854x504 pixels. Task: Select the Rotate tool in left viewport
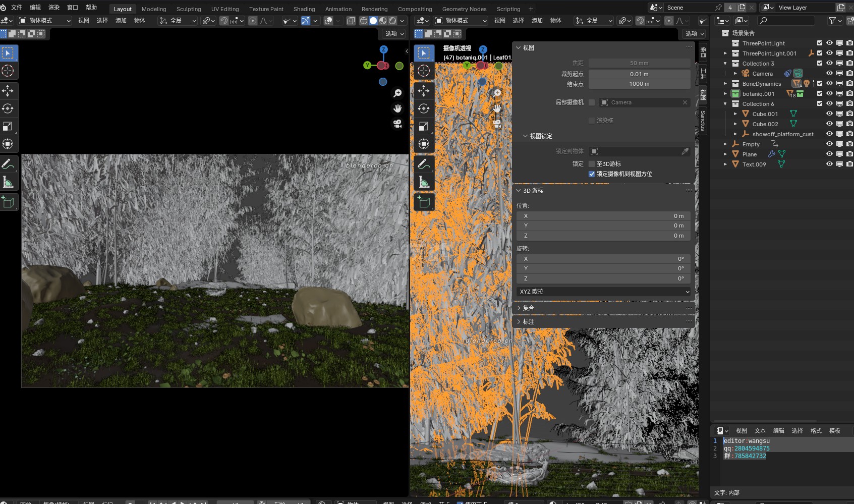pyautogui.click(x=8, y=108)
